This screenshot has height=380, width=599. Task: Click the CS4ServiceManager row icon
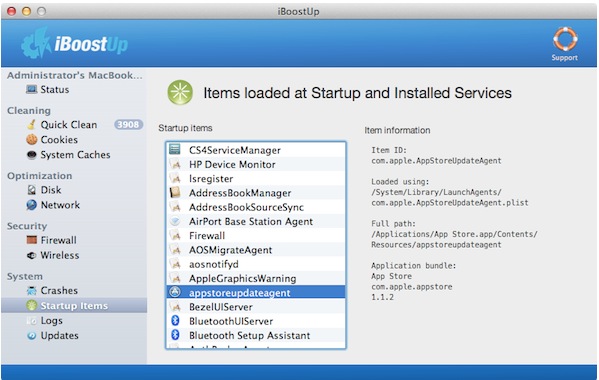(x=175, y=149)
